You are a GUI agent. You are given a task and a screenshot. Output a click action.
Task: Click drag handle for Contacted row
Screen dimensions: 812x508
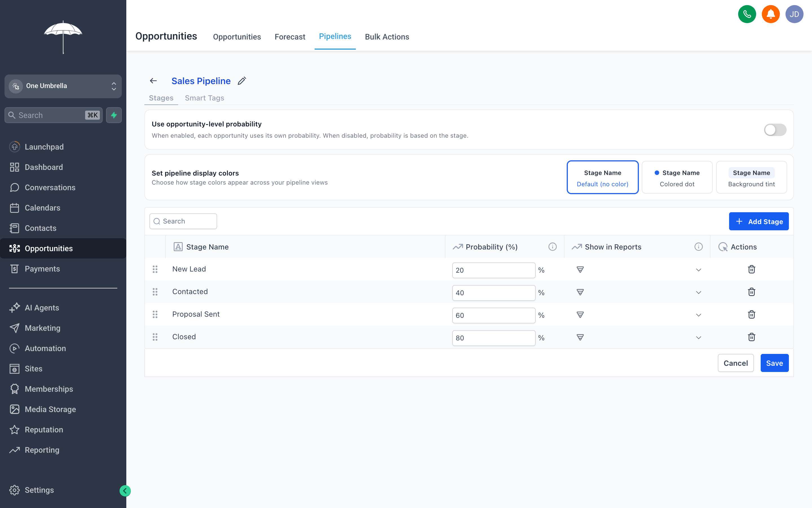155,292
